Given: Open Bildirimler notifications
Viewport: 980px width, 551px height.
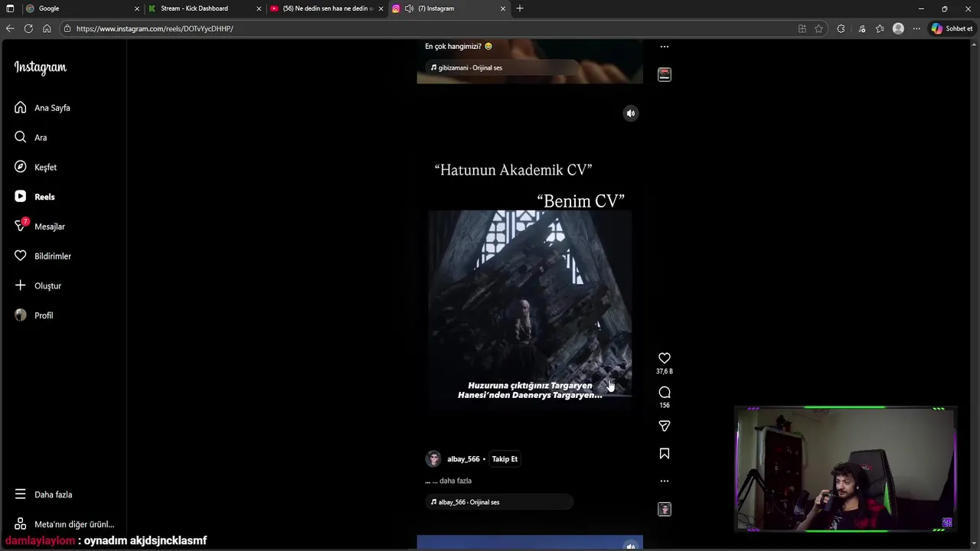Looking at the screenshot, I should [52, 256].
